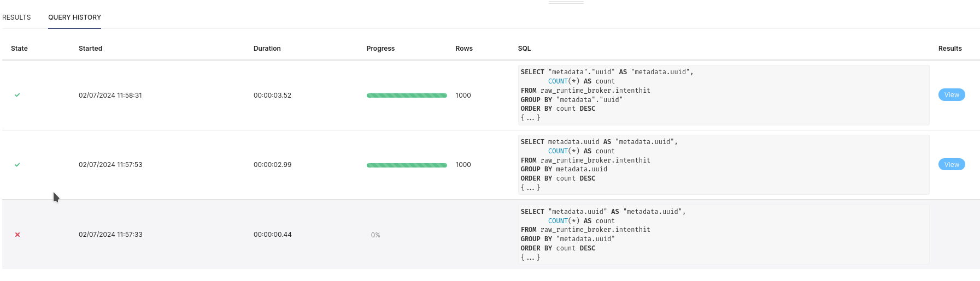Select the timestamp 02/07/2024 11:58:31

[x=110, y=95]
